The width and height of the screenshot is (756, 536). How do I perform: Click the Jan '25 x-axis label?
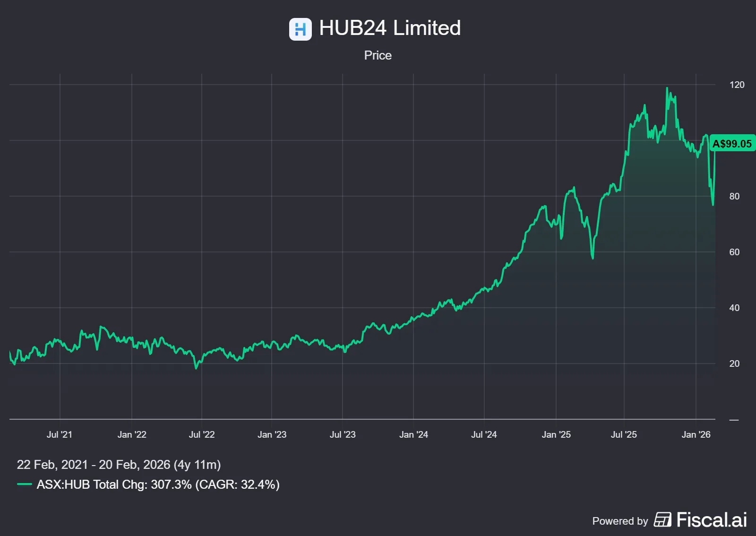[556, 434]
